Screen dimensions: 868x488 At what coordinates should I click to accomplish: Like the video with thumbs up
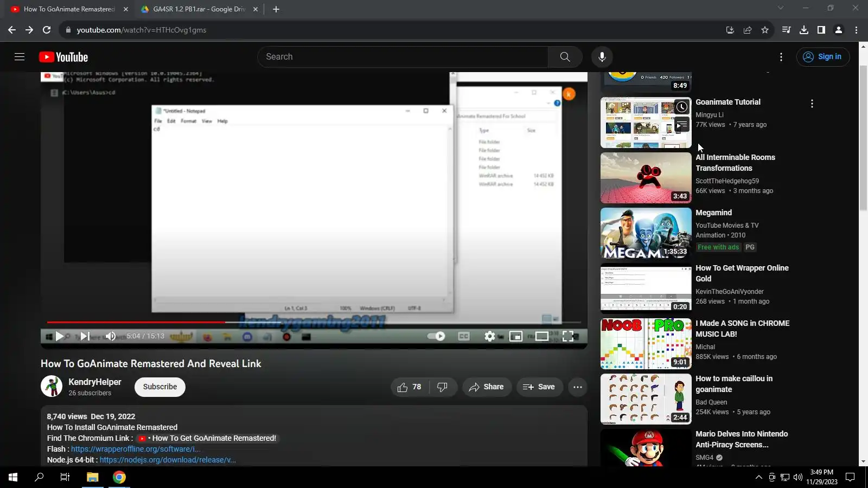[410, 387]
